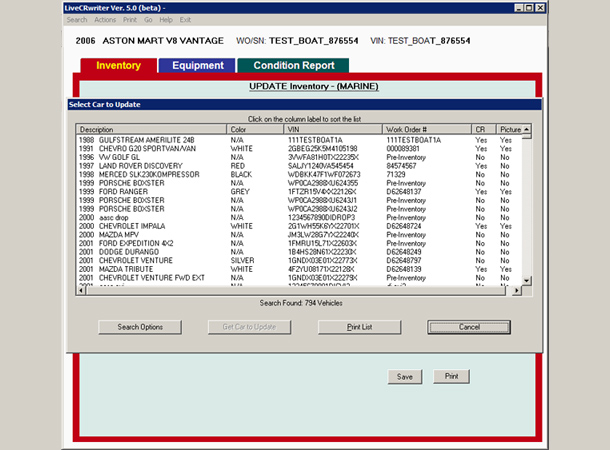Click the Print List button
The height and width of the screenshot is (450, 610).
359,327
